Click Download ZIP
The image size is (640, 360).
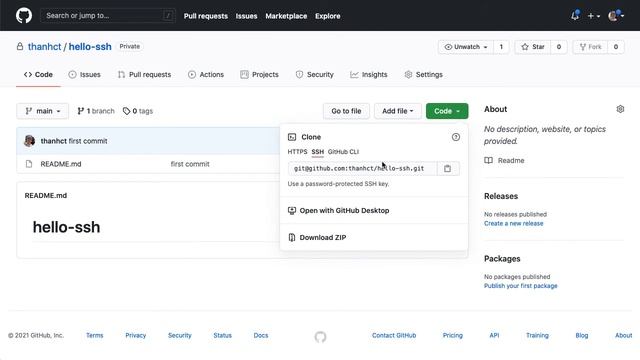click(x=317, y=238)
